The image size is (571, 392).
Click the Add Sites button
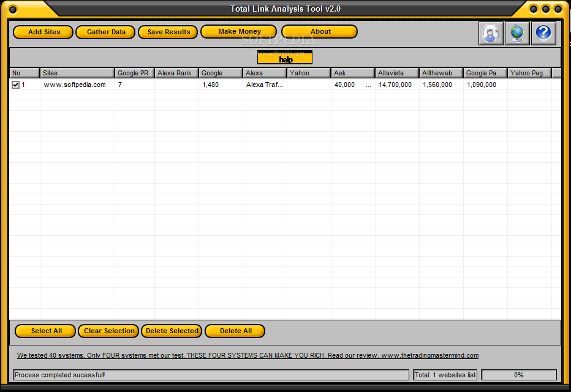click(43, 32)
